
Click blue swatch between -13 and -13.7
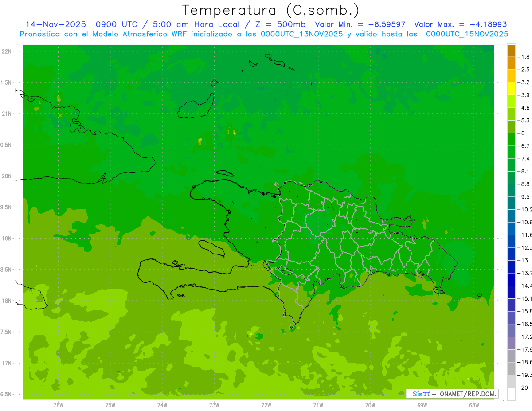pos(511,266)
